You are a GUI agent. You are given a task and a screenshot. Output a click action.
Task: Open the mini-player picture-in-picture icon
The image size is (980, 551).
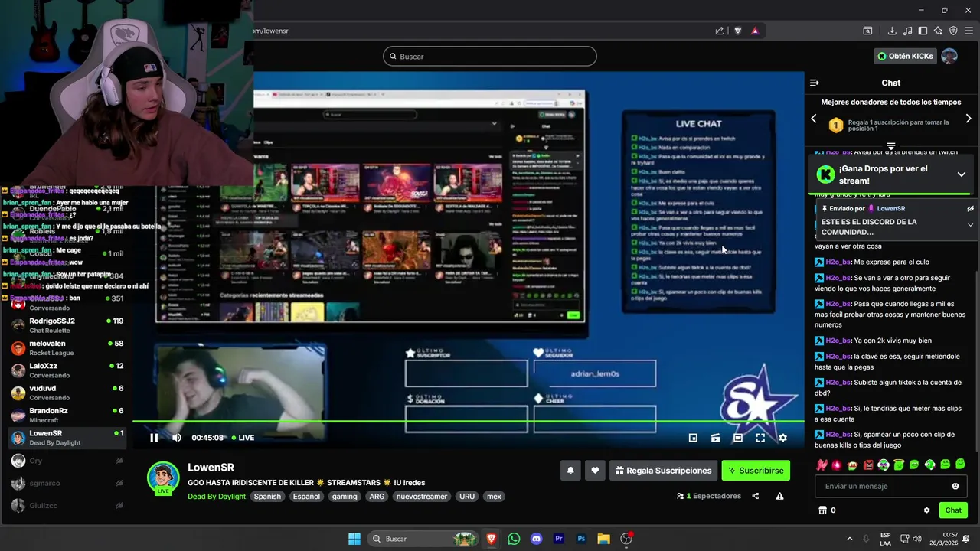pyautogui.click(x=693, y=438)
